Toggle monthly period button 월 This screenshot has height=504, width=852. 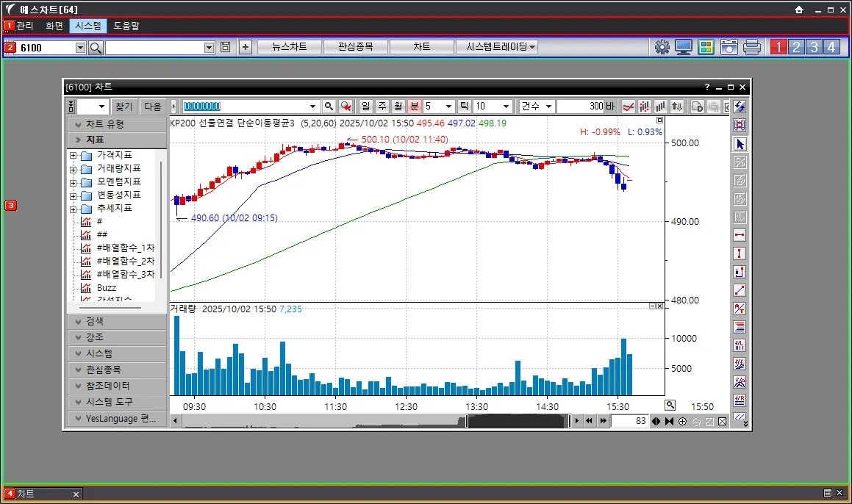click(x=398, y=107)
